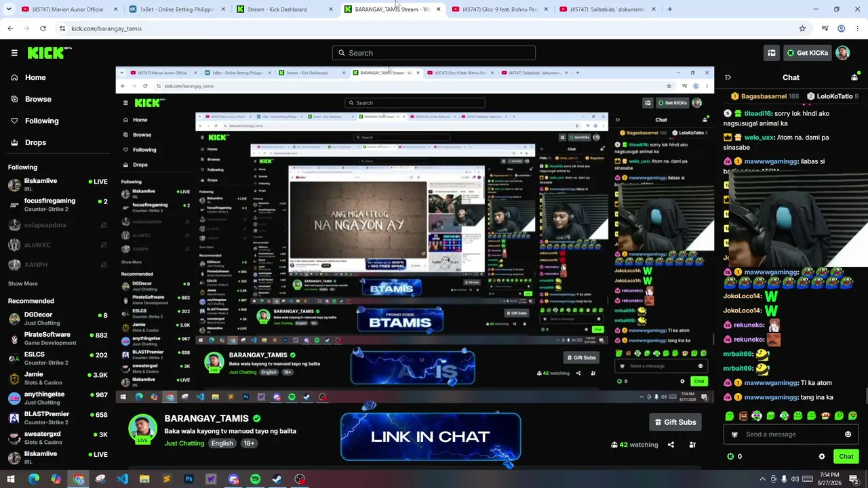Image resolution: width=868 pixels, height=488 pixels.
Task: Send message with the green Chat button
Action: 846,457
